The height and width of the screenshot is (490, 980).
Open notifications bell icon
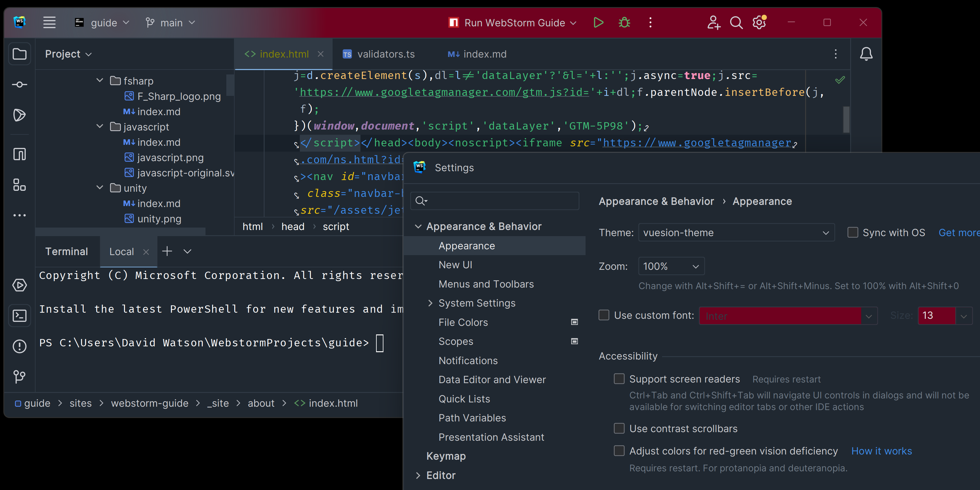866,54
